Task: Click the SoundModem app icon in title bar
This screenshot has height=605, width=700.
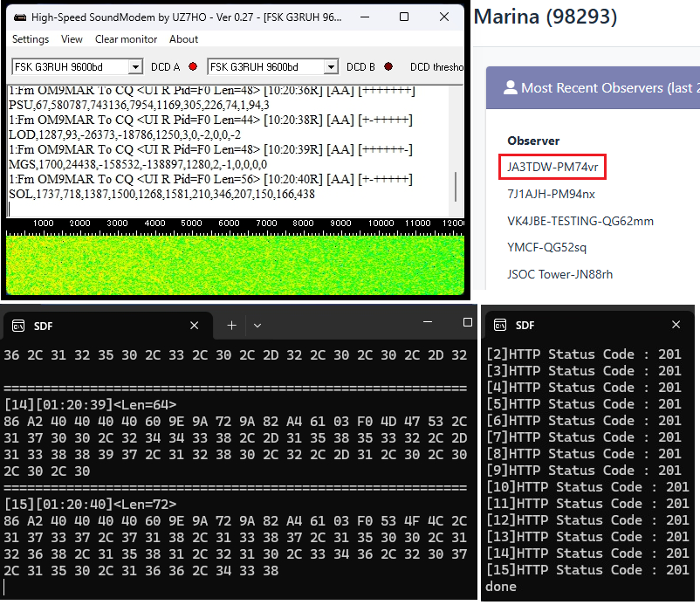Action: click(20, 17)
